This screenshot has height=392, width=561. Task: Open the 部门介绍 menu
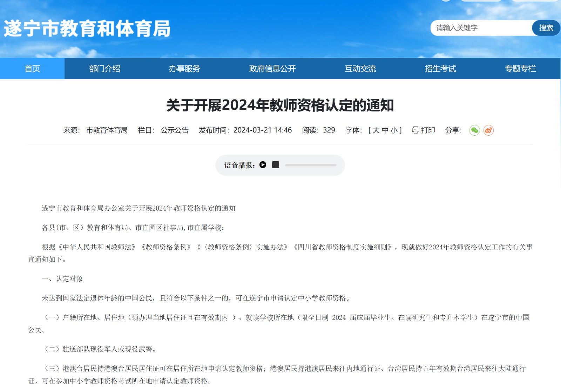tap(104, 69)
